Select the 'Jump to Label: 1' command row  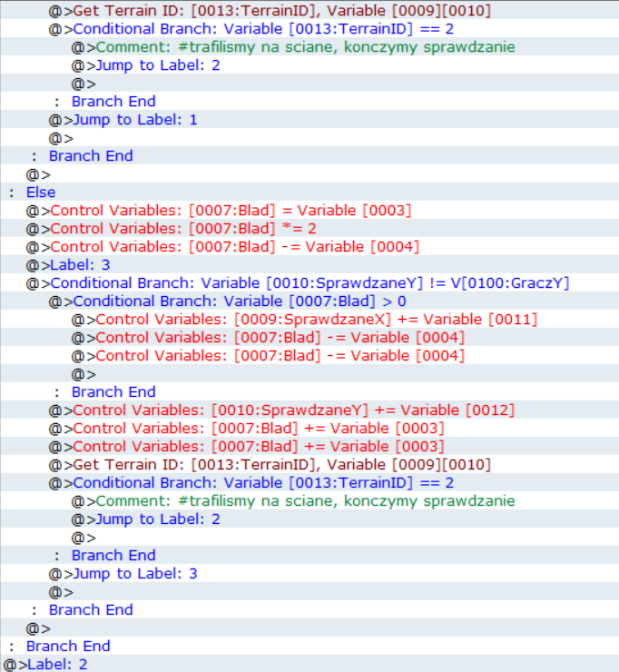[x=309, y=120]
